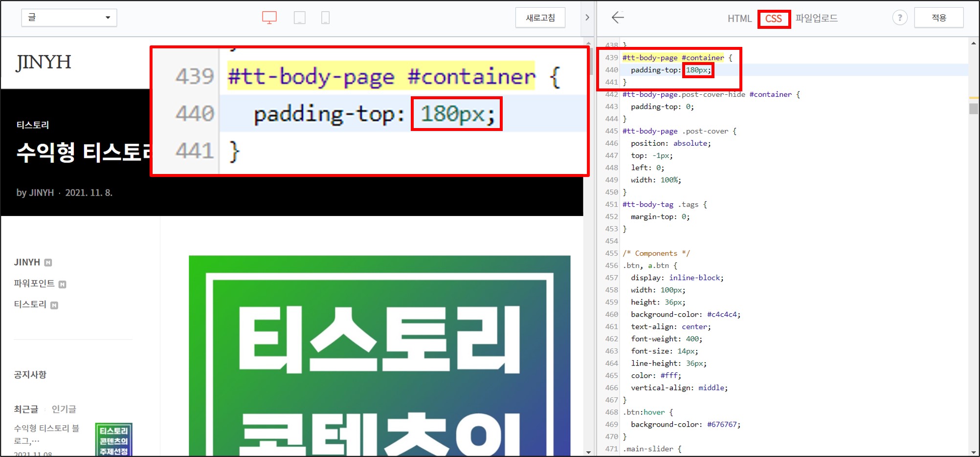Click the JINYH blog title logo
Image resolution: width=980 pixels, height=457 pixels.
point(44,62)
